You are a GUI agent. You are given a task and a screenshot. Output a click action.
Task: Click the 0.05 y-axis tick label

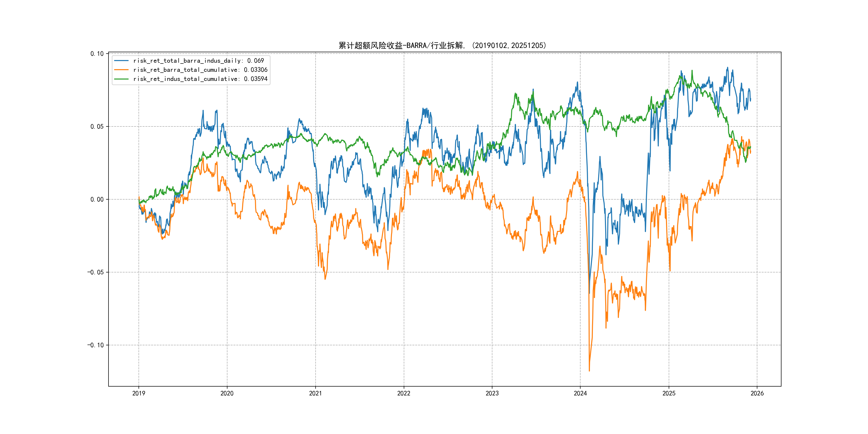click(x=97, y=126)
